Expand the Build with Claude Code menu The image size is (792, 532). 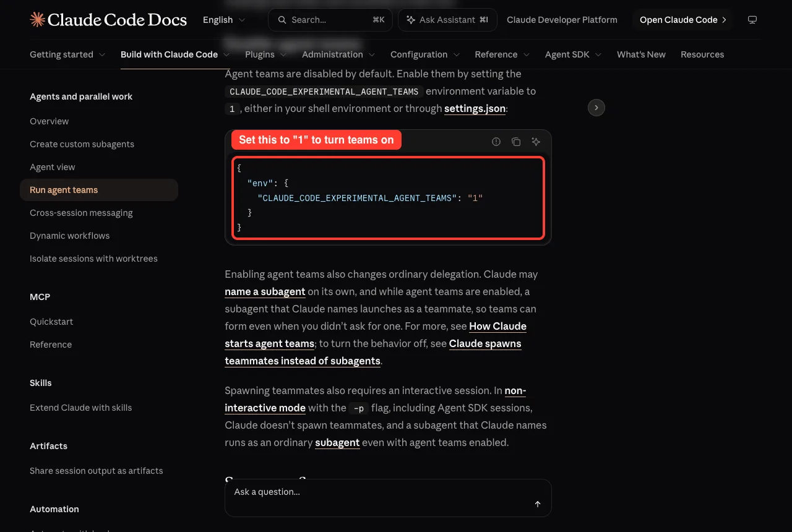[175, 54]
